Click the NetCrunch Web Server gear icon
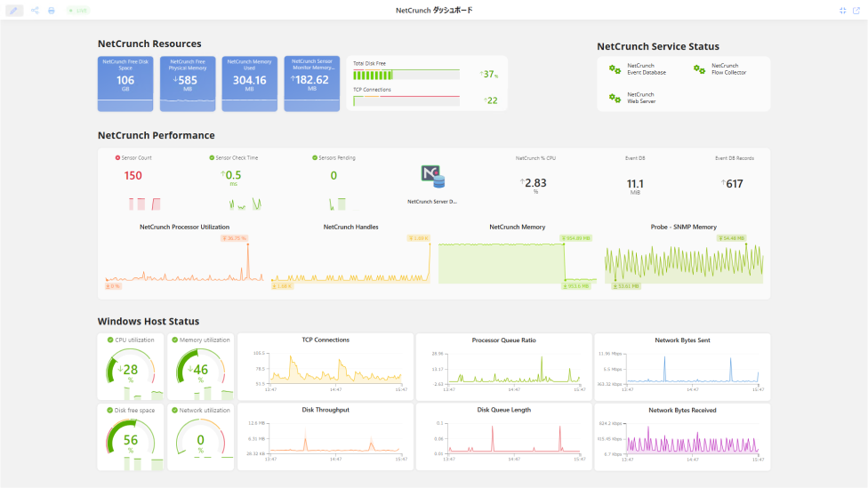868x488 pixels. coord(615,98)
